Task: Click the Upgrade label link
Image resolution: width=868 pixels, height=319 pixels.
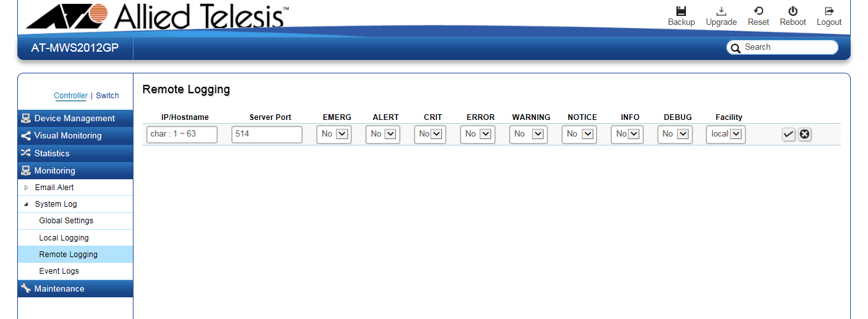Action: (x=721, y=22)
